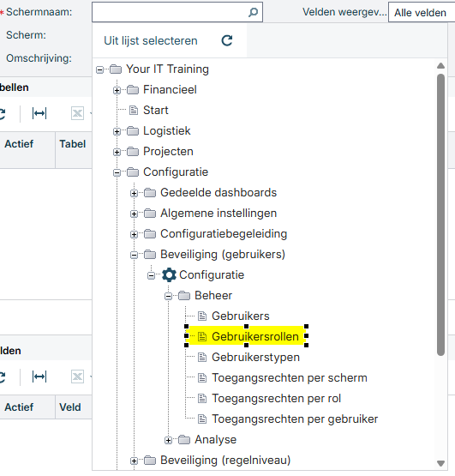This screenshot has width=455, height=476.
Task: Refresh the screen selection tree
Action: pyautogui.click(x=227, y=40)
